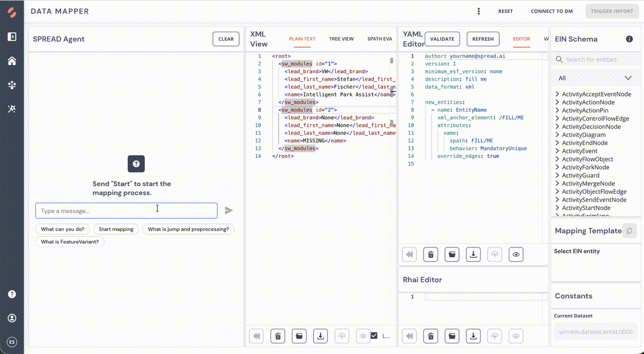Toggle the eye preview icon under the YAML Editor

point(516,255)
